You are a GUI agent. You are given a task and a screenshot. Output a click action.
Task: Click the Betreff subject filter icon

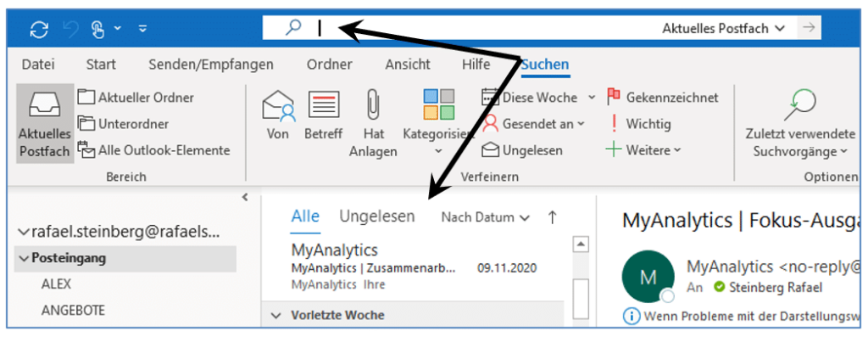[323, 104]
